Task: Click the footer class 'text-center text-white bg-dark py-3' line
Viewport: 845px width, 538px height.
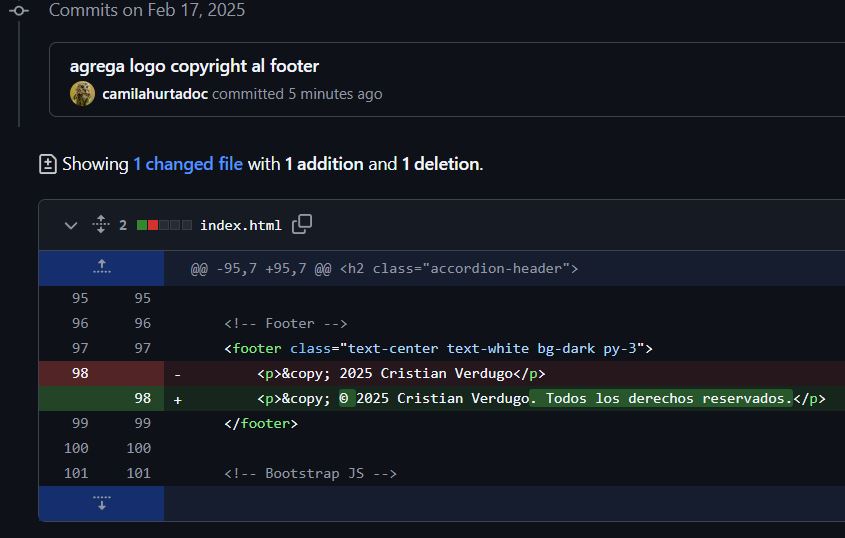Action: click(x=438, y=348)
